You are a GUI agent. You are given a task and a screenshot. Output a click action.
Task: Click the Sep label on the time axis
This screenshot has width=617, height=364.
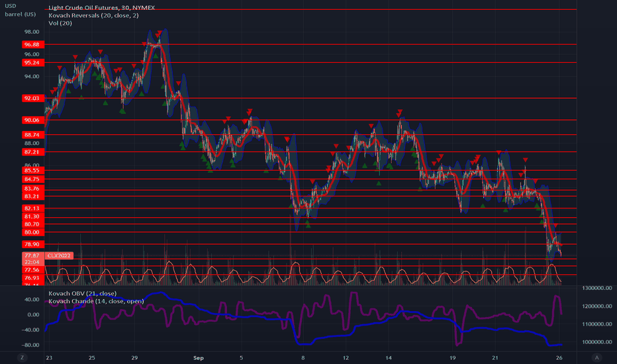coord(199,357)
